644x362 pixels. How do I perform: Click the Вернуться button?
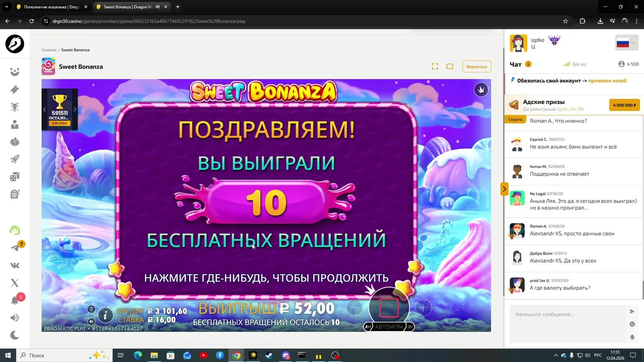pyautogui.click(x=476, y=66)
